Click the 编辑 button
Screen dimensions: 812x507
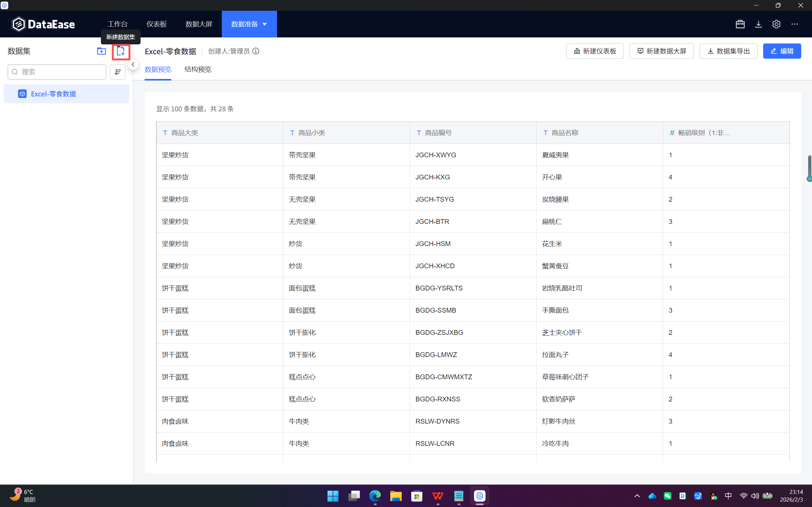(782, 51)
